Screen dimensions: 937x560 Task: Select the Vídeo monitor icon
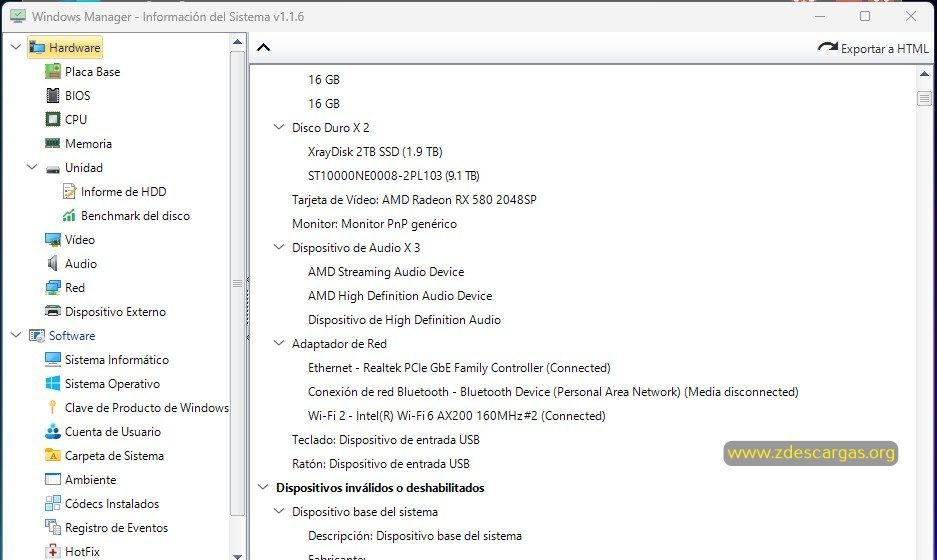53,240
